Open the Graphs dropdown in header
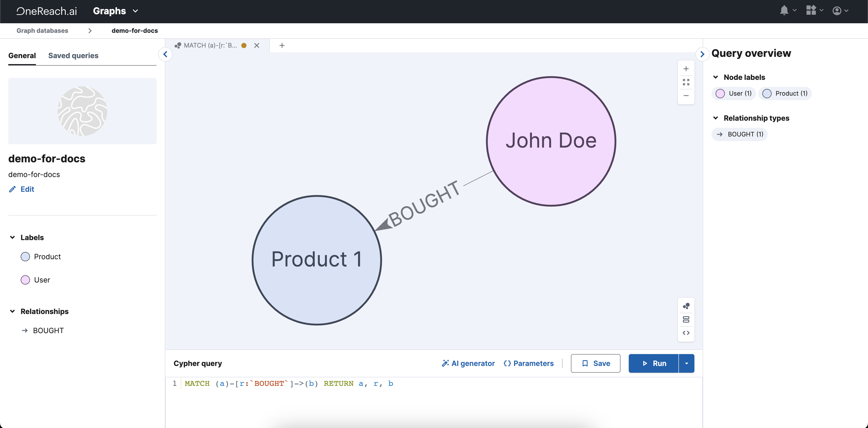This screenshot has width=868, height=428. 115,11
